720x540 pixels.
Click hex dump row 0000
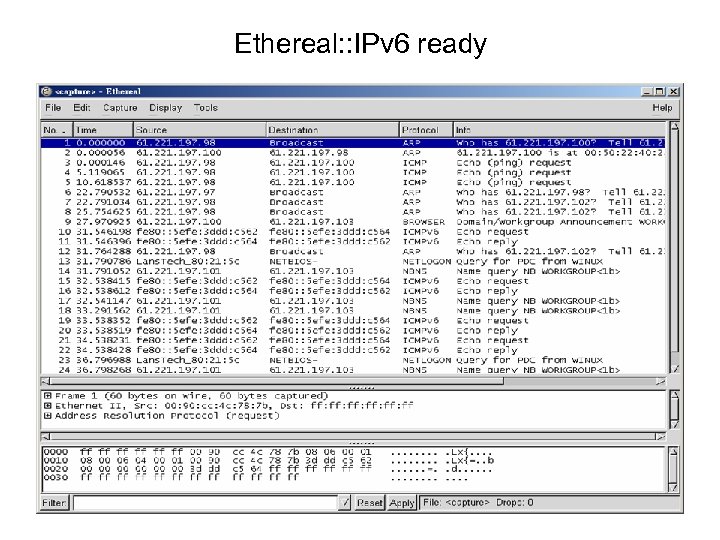268,452
